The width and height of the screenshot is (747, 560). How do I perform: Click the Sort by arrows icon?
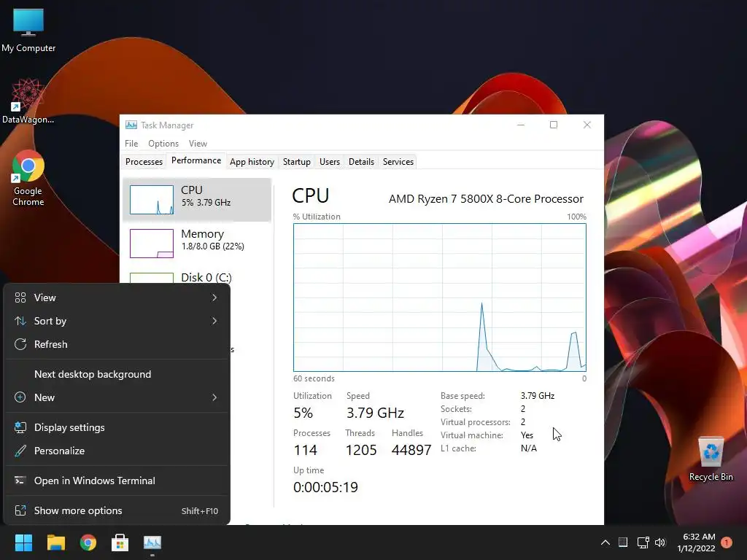coord(20,321)
